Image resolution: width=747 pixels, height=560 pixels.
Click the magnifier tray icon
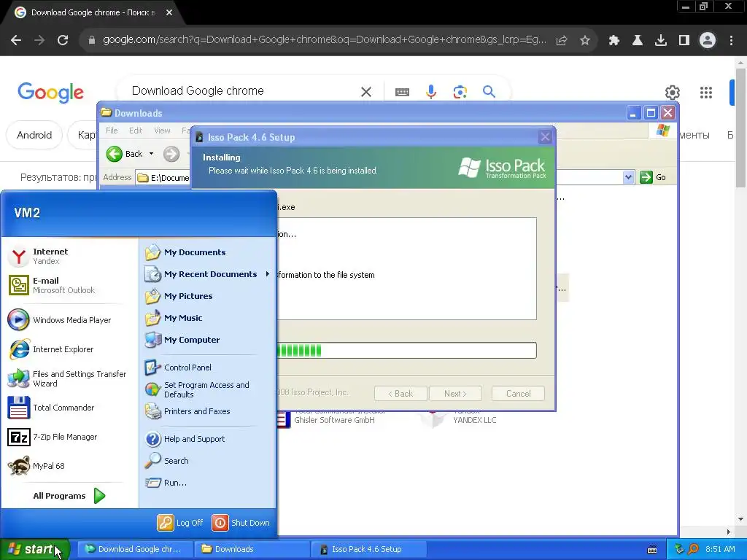(x=693, y=549)
